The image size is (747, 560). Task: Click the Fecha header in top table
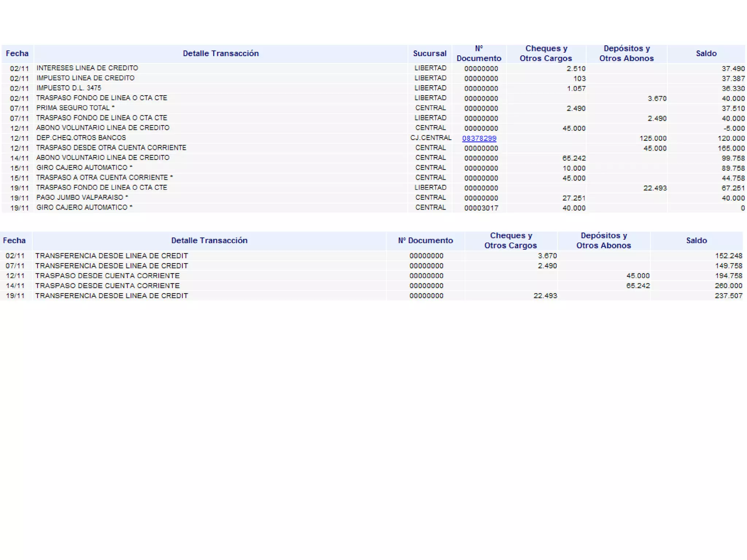coord(17,53)
